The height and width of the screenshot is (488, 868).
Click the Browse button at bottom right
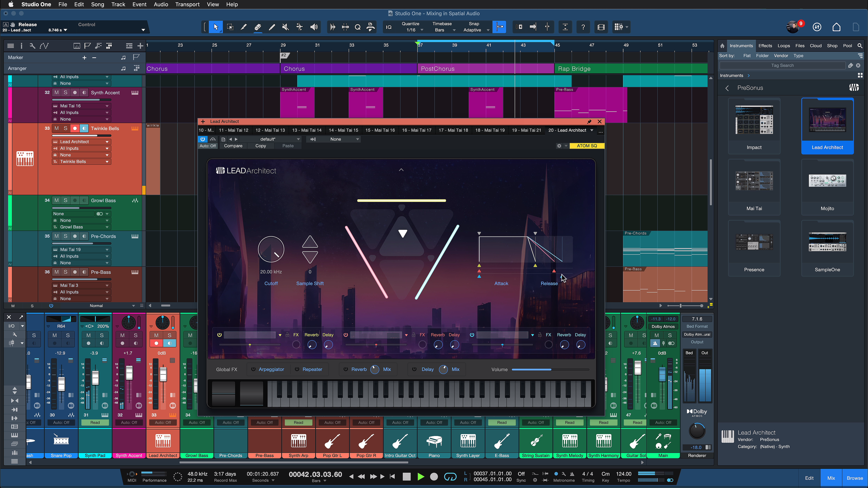pos(855,478)
